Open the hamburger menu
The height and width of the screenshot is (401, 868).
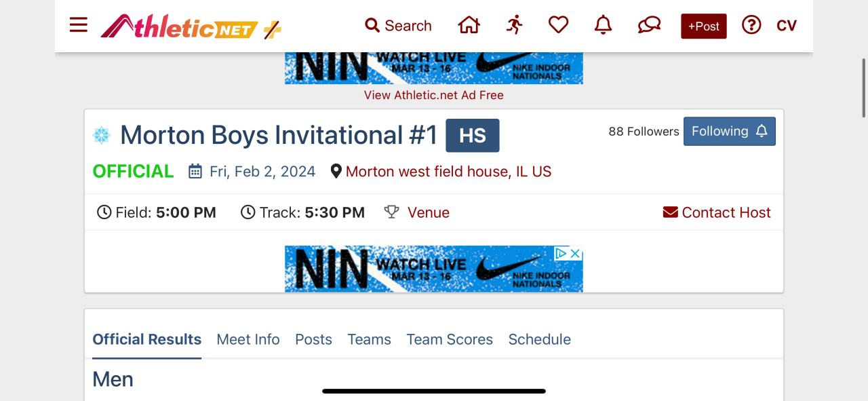tap(79, 26)
